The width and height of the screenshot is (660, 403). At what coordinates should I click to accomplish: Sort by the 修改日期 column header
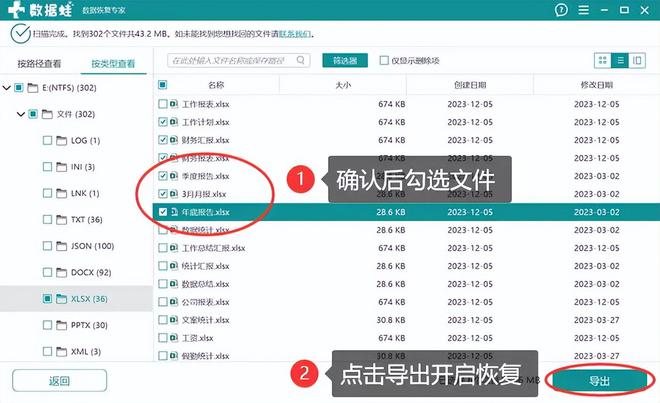[x=597, y=85]
